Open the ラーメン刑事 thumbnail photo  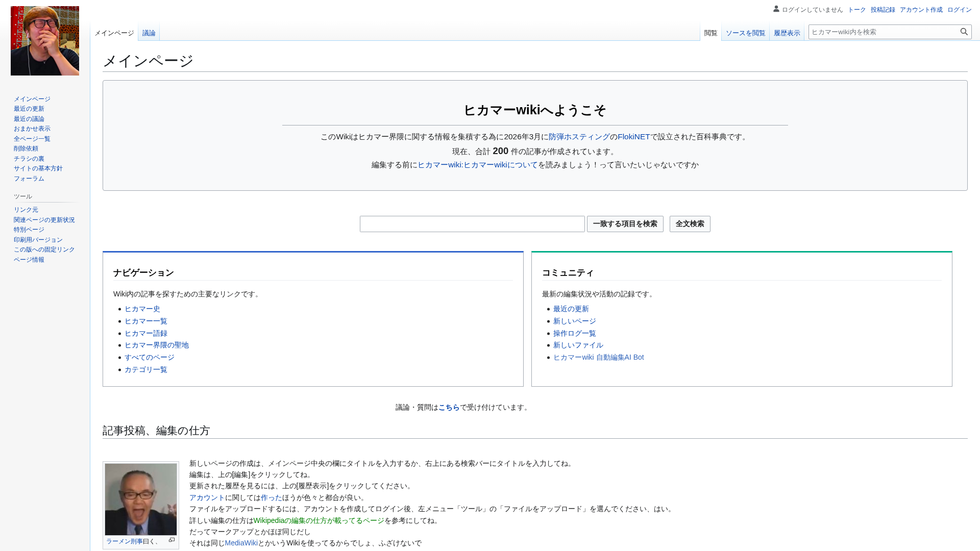(x=141, y=499)
